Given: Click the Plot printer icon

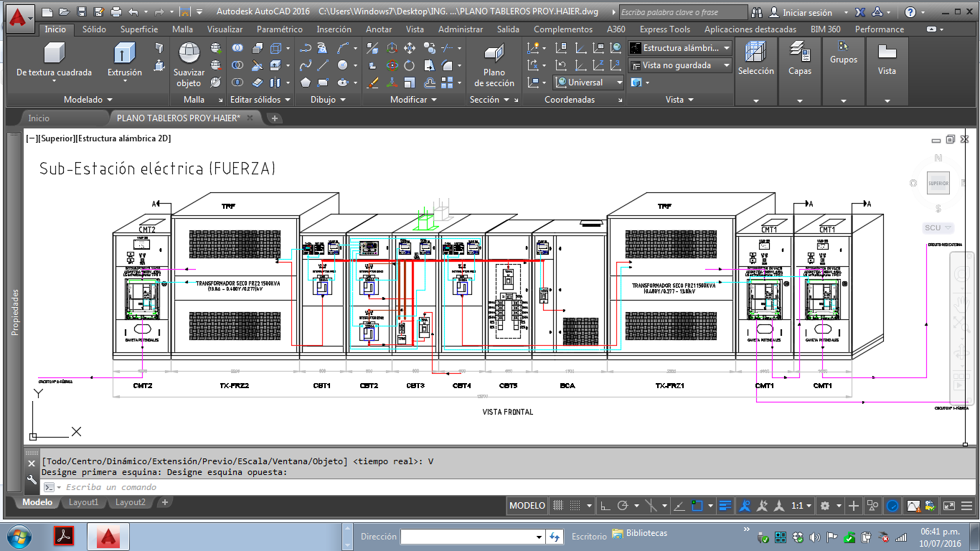Looking at the screenshot, I should click(x=116, y=12).
